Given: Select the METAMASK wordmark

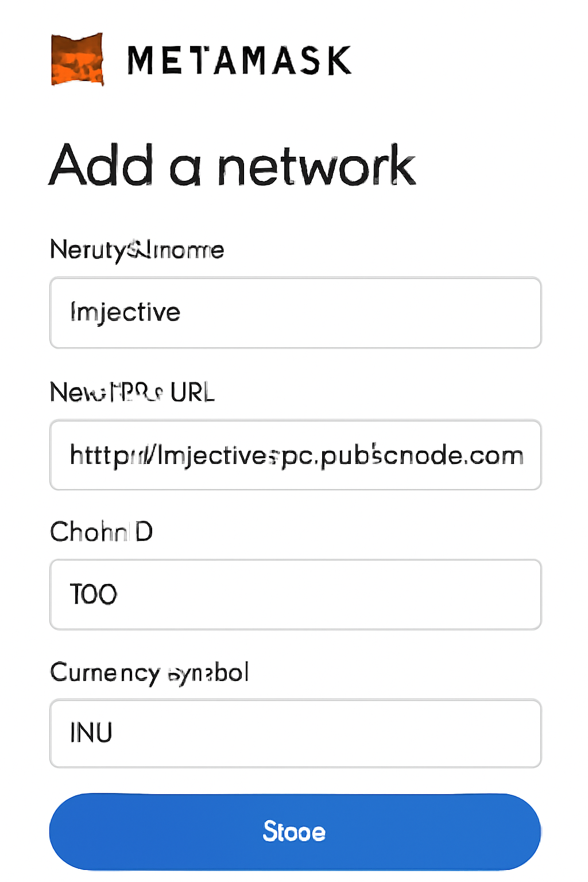Looking at the screenshot, I should tap(237, 59).
